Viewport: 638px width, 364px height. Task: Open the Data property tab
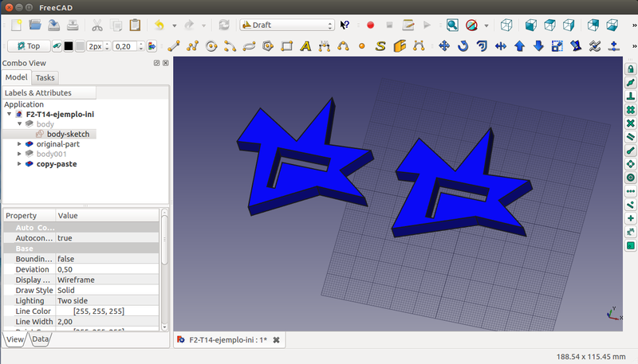[x=40, y=339]
